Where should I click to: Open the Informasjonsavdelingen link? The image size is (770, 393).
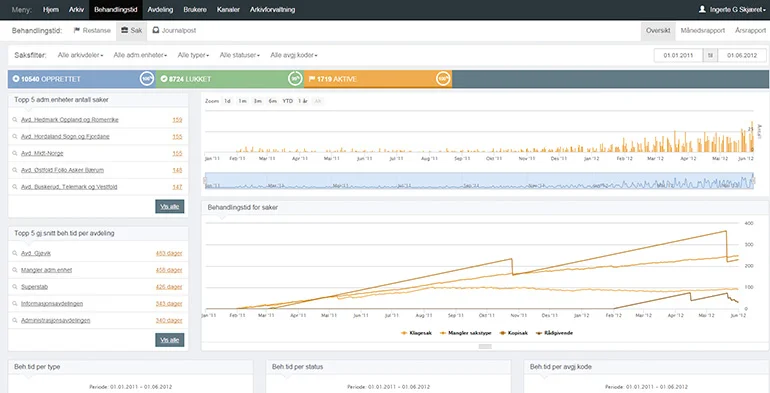pyautogui.click(x=52, y=304)
